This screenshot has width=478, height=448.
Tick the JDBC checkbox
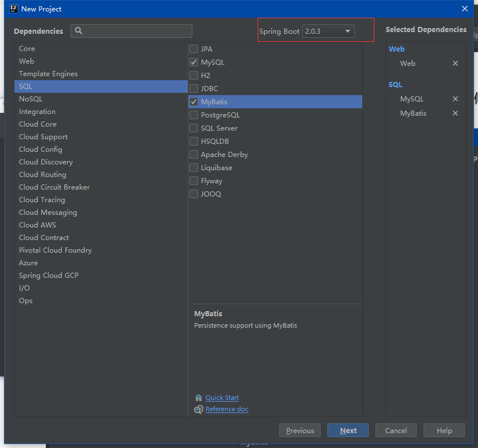click(194, 88)
